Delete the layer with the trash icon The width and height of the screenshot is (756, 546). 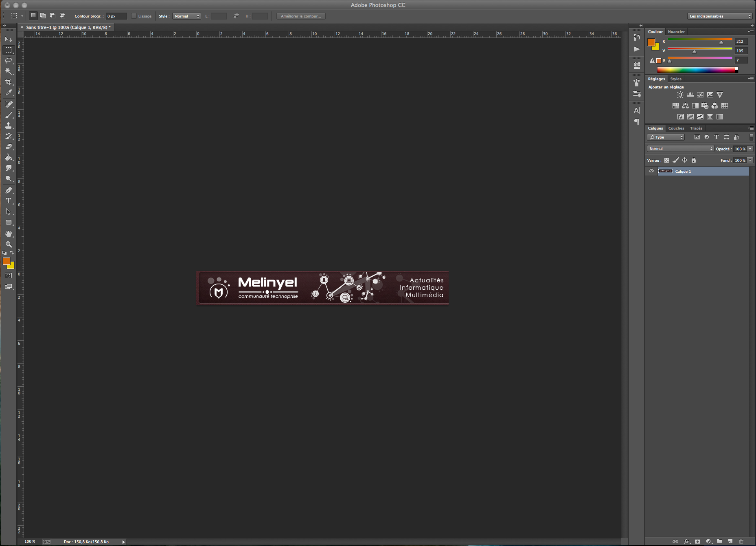[741, 542]
